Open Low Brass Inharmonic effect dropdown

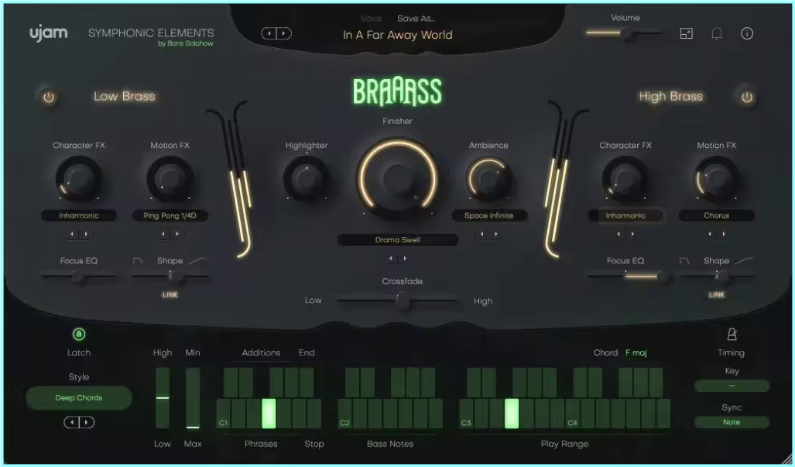tap(79, 215)
